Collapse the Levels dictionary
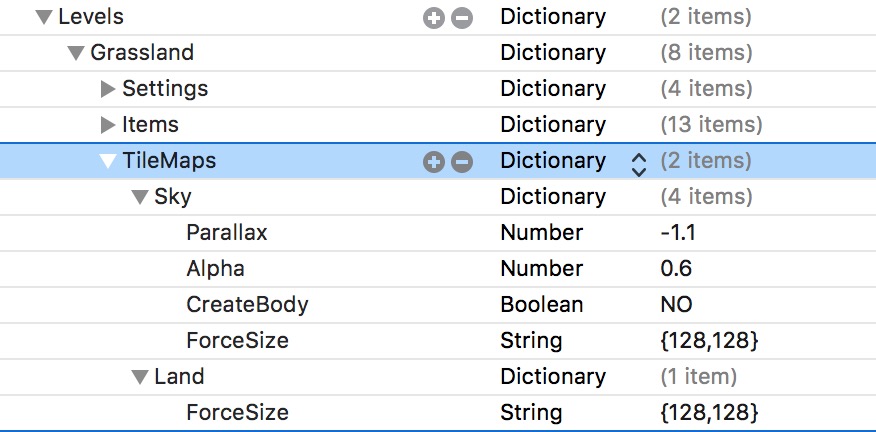Image resolution: width=876 pixels, height=432 pixels. [x=44, y=17]
